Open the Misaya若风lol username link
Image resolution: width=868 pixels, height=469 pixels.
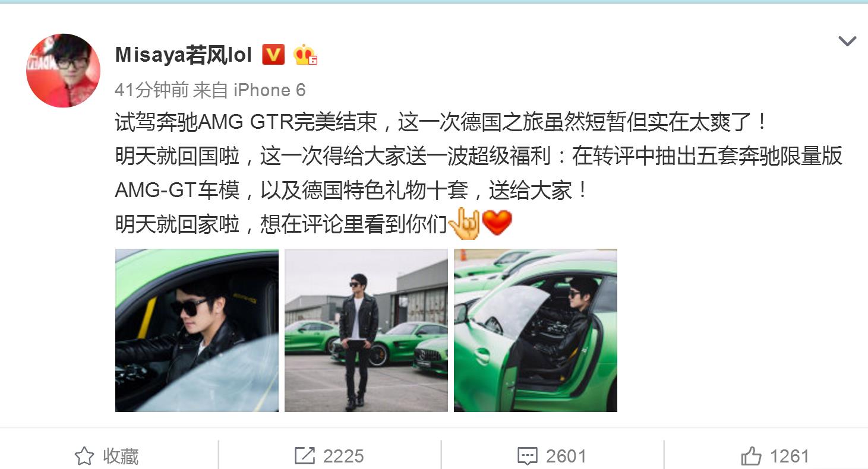pos(184,55)
